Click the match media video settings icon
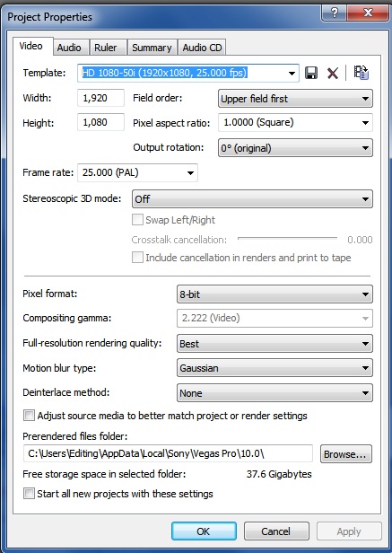Screen dimensions: 392x553 (x=362, y=73)
